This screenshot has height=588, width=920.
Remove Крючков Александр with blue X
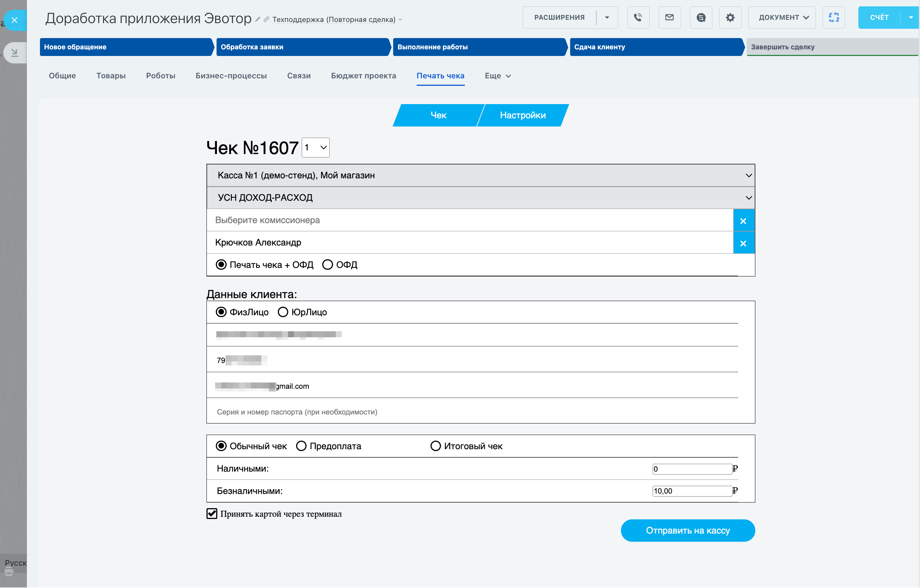pos(743,243)
